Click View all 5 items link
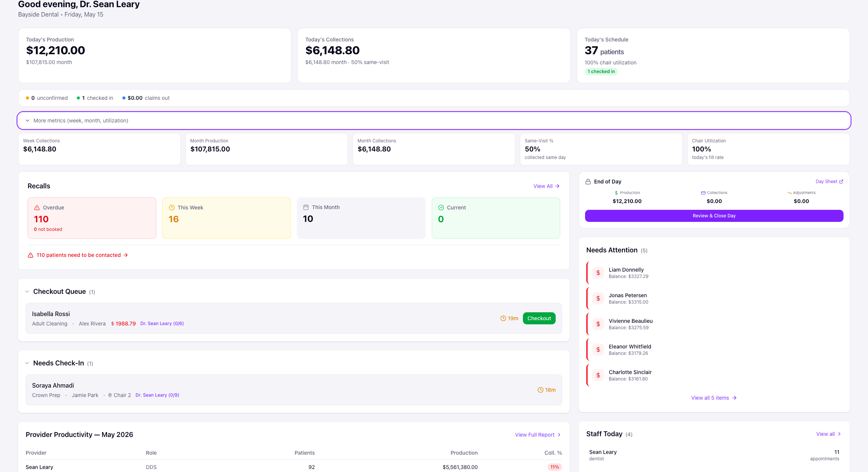This screenshot has height=472, width=868. [714, 398]
